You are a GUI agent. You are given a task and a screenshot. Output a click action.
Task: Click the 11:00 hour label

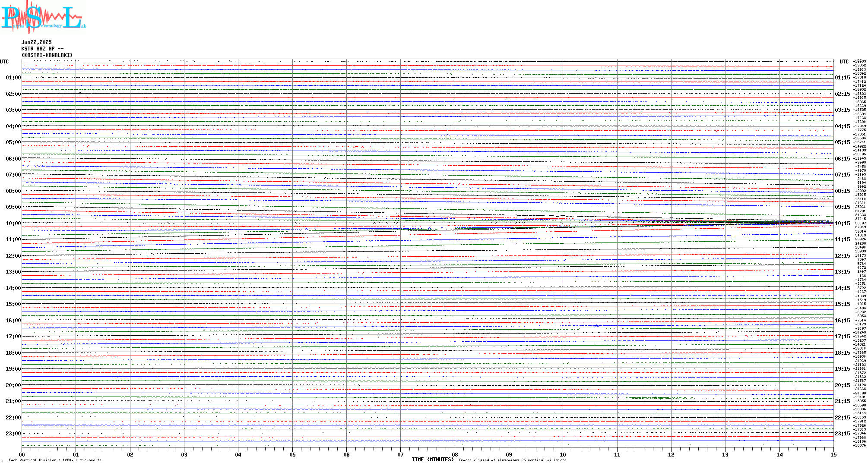click(x=13, y=239)
